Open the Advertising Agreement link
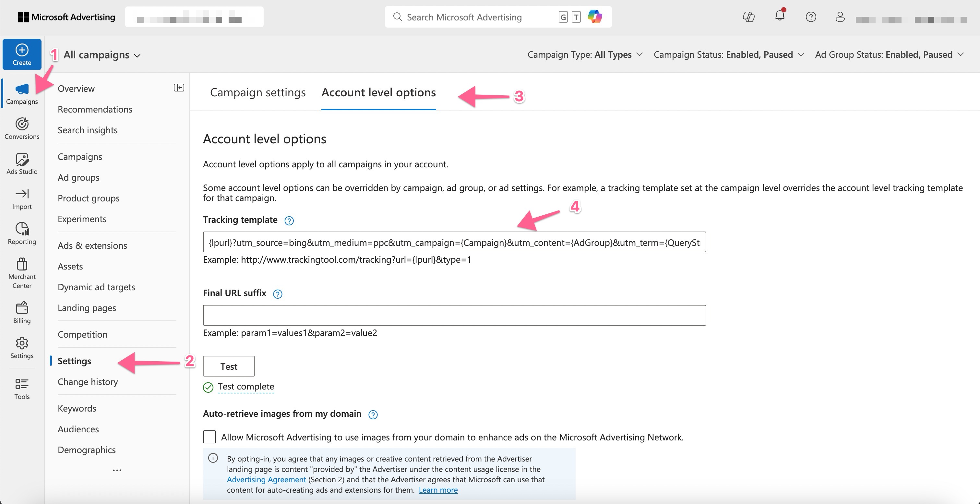 click(x=266, y=479)
